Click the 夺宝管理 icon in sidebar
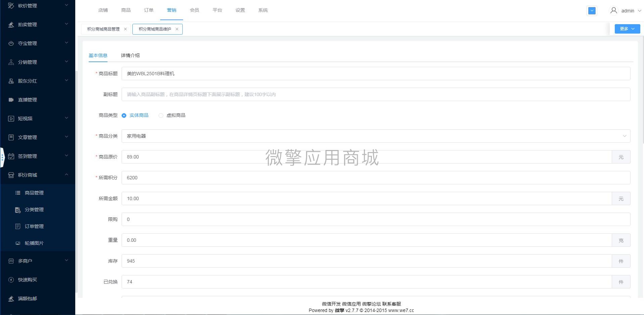Screen dimensions: 644x315 tap(11, 43)
